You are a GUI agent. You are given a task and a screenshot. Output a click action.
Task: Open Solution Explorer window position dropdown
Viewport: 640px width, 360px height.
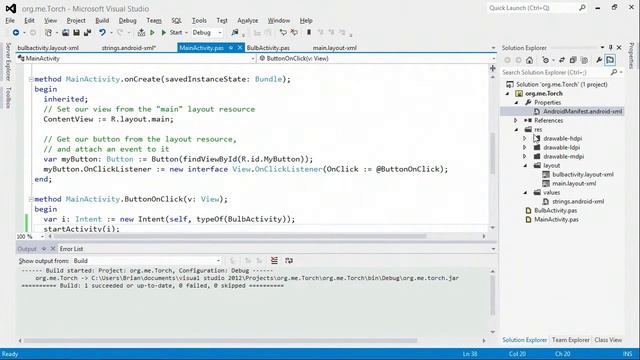coord(602,48)
